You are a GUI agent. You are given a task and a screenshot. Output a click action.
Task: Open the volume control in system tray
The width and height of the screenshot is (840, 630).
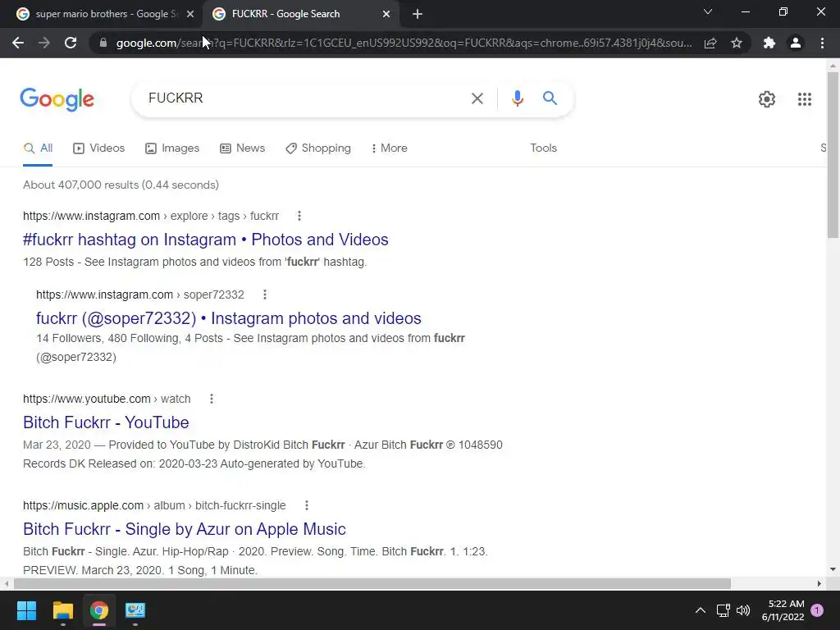pos(743,610)
